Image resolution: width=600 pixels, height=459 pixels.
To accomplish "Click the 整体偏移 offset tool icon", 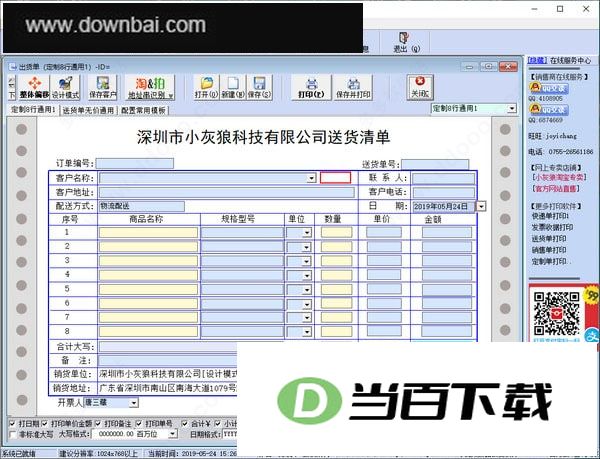I will pyautogui.click(x=34, y=88).
